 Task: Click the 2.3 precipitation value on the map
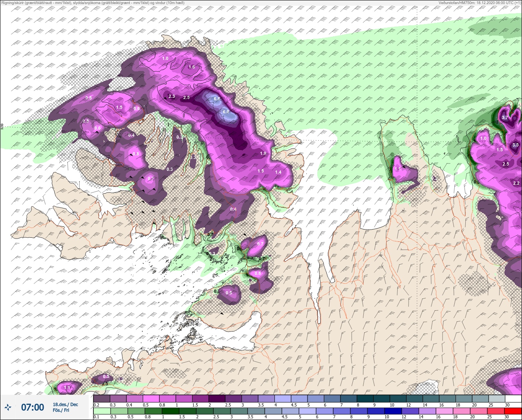pyautogui.click(x=172, y=97)
